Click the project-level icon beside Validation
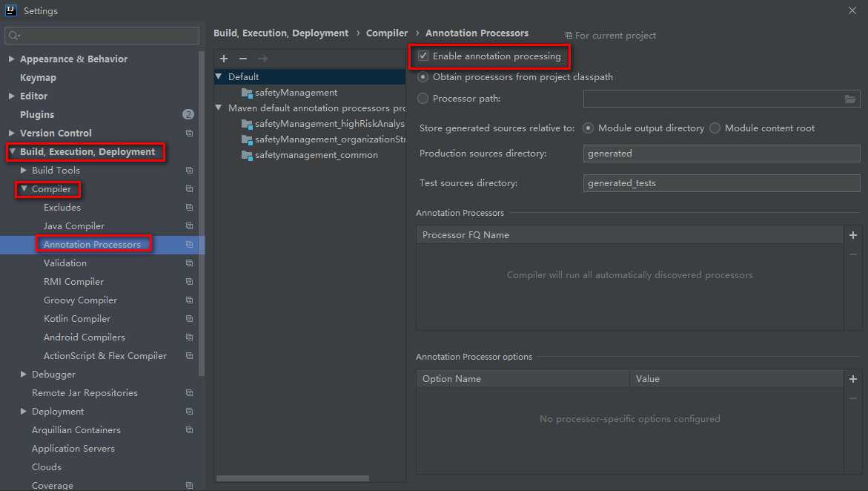Screen dimensions: 868x491 coord(189,263)
